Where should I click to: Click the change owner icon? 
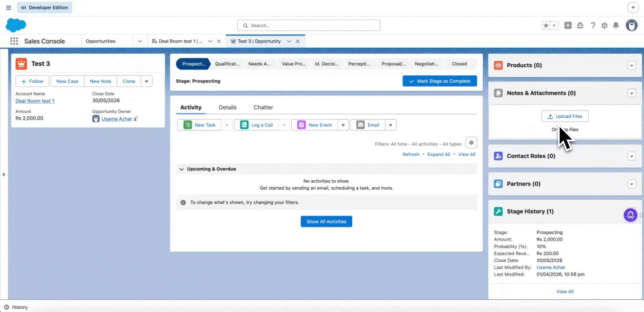[x=136, y=119]
